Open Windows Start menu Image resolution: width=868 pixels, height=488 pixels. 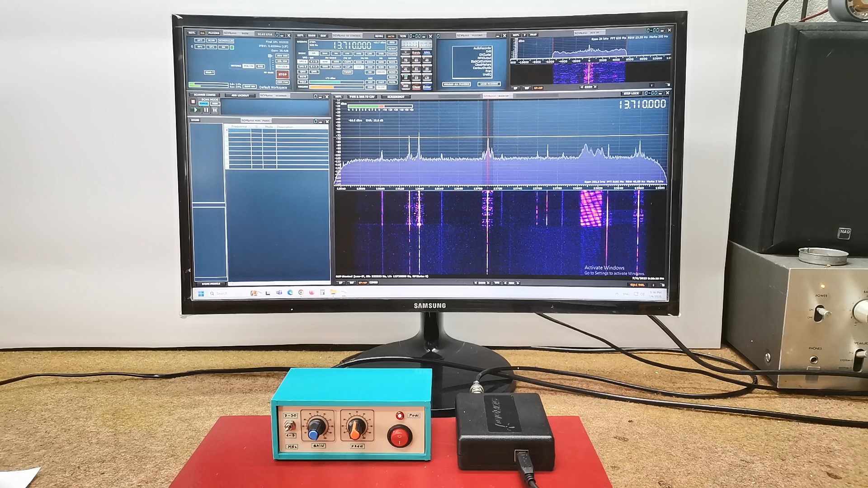pos(201,294)
